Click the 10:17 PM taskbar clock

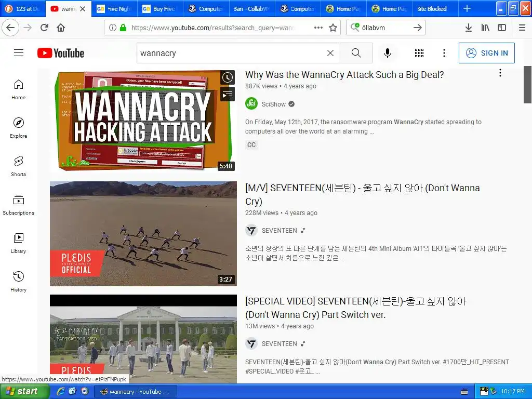point(513,392)
